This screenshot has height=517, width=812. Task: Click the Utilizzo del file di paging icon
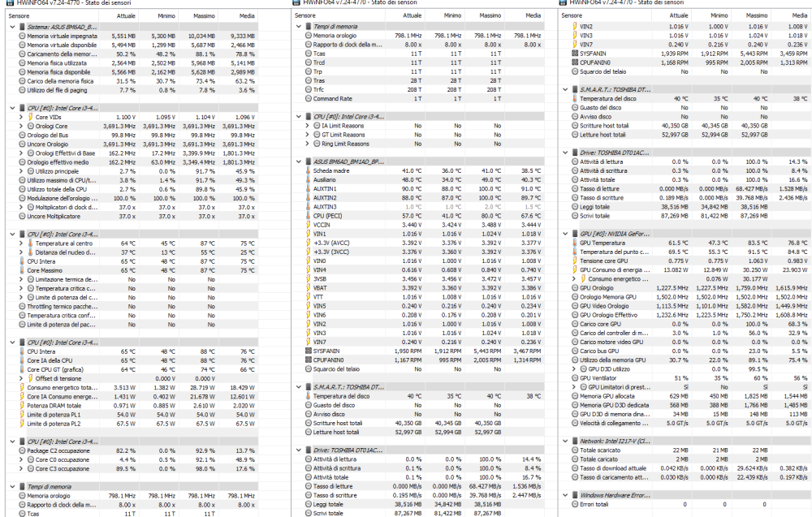pos(22,90)
